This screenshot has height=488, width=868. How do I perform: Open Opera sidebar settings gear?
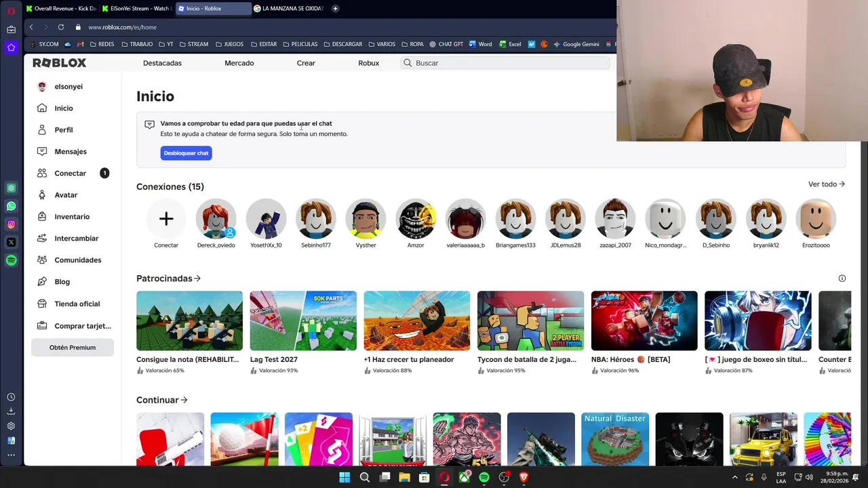point(12,426)
